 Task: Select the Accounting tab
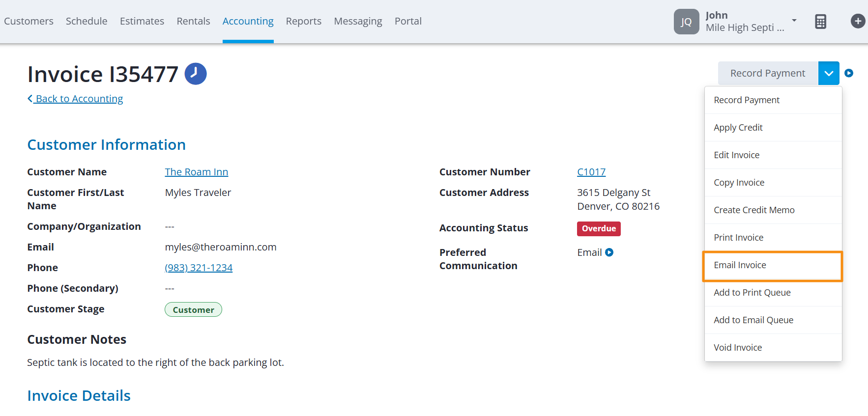248,21
